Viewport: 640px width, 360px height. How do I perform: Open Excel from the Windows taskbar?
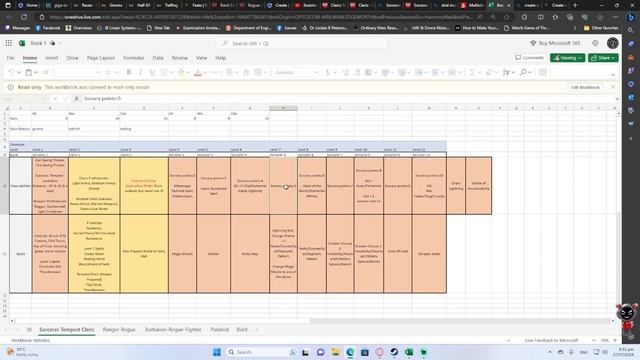tap(409, 352)
